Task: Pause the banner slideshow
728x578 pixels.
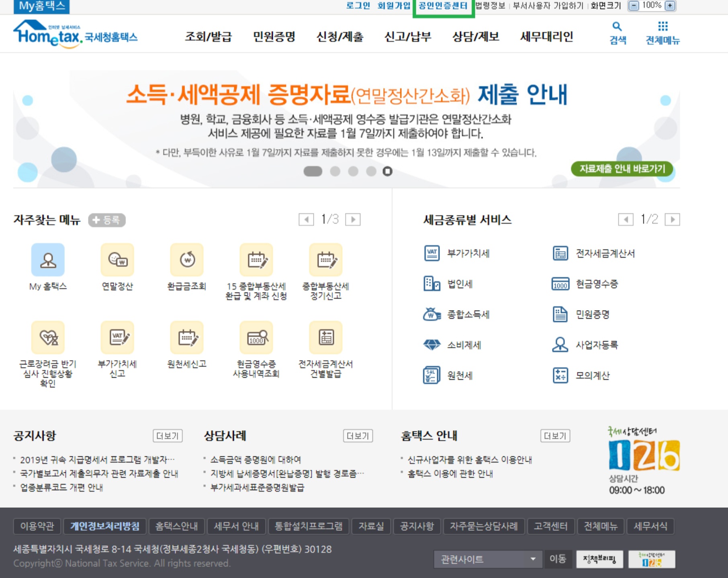Action: [x=387, y=172]
